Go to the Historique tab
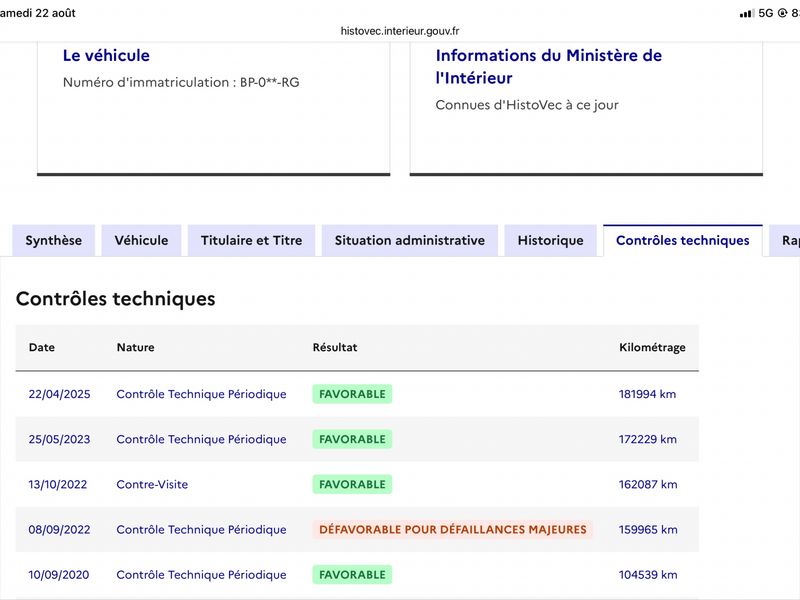This screenshot has width=800, height=600. pyautogui.click(x=551, y=240)
